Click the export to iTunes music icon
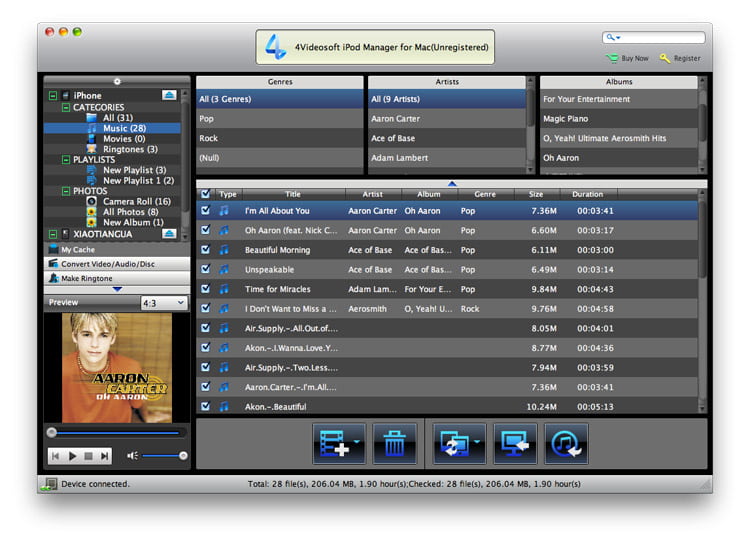The height and width of the screenshot is (545, 750). [x=566, y=444]
